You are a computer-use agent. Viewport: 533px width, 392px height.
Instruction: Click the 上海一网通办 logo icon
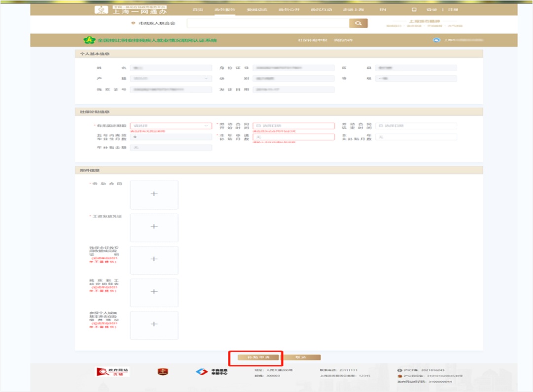pos(101,10)
